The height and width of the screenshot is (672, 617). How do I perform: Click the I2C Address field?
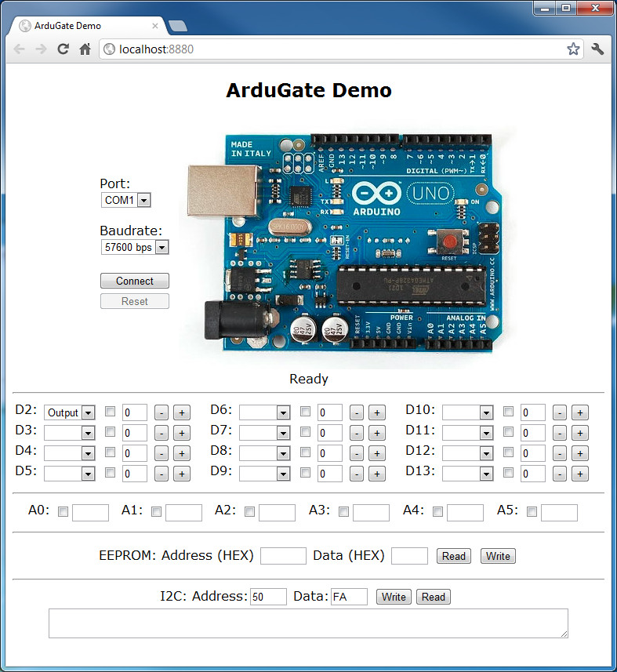coord(268,597)
